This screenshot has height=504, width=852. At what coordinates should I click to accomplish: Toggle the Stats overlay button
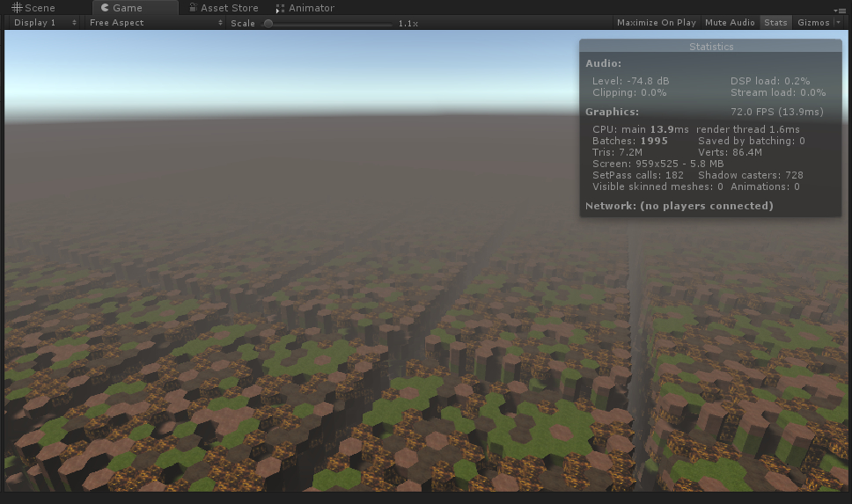[x=775, y=22]
